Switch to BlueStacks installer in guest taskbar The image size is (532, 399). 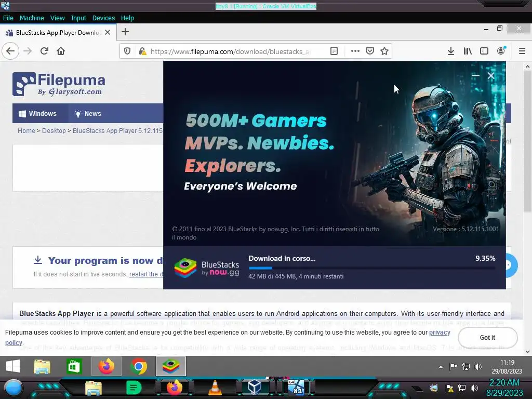(170, 366)
